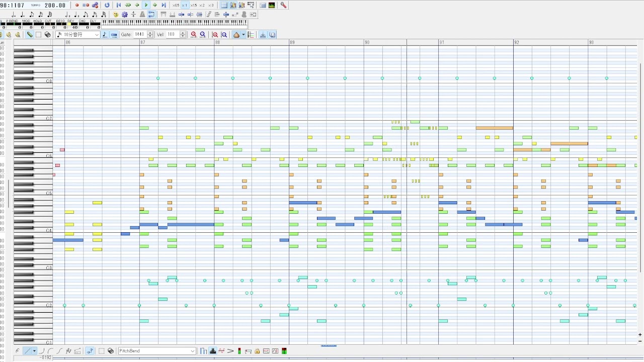Click measure 92 in the ruler
This screenshot has height=362, width=644.
coord(517,43)
